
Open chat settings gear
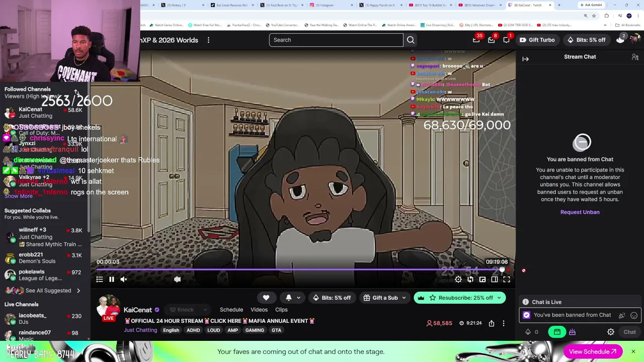click(611, 332)
